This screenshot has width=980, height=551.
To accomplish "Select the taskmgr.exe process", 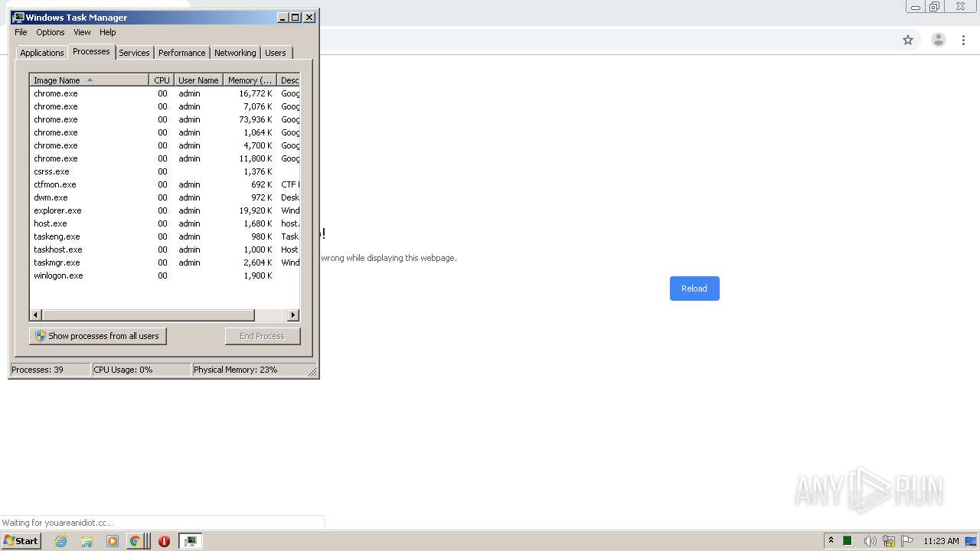I will (165, 262).
